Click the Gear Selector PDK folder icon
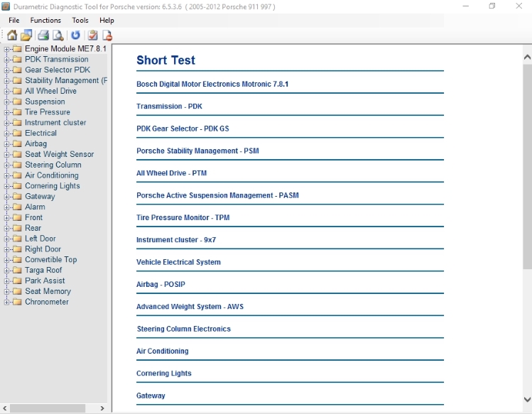 tap(17, 70)
